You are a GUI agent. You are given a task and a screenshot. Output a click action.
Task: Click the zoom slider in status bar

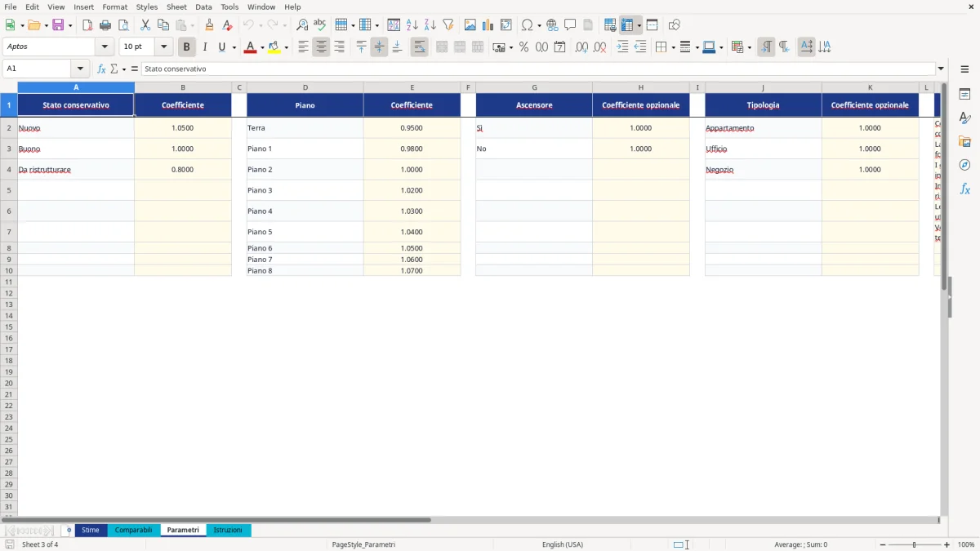point(915,544)
